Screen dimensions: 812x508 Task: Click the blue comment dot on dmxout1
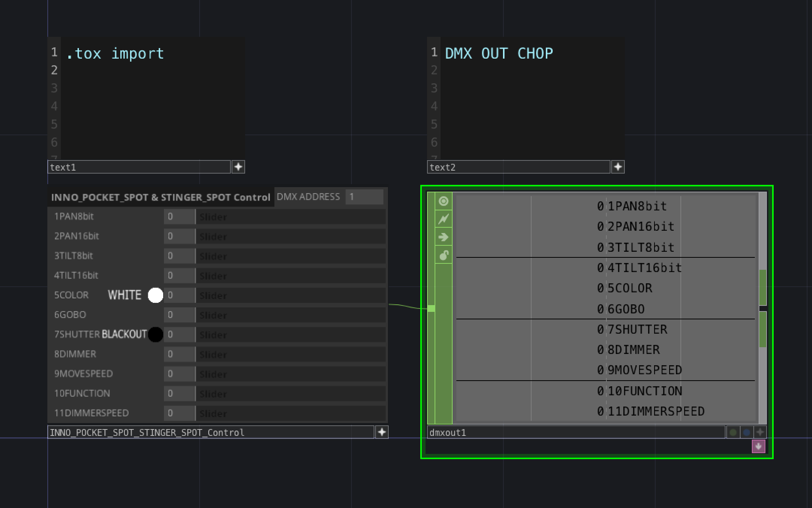pyautogui.click(x=746, y=432)
